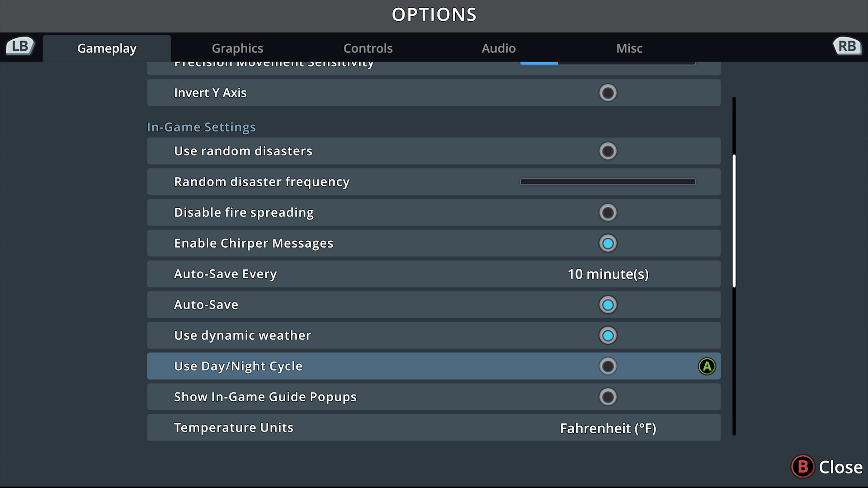Change Auto-Save Every 10 minute(s) value
The image size is (868, 488).
click(x=608, y=274)
